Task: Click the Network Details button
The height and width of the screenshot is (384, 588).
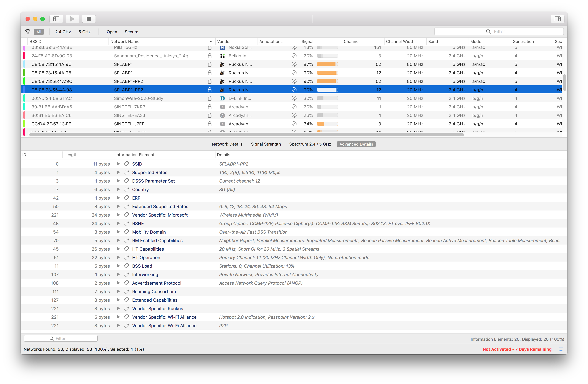Action: tap(228, 144)
